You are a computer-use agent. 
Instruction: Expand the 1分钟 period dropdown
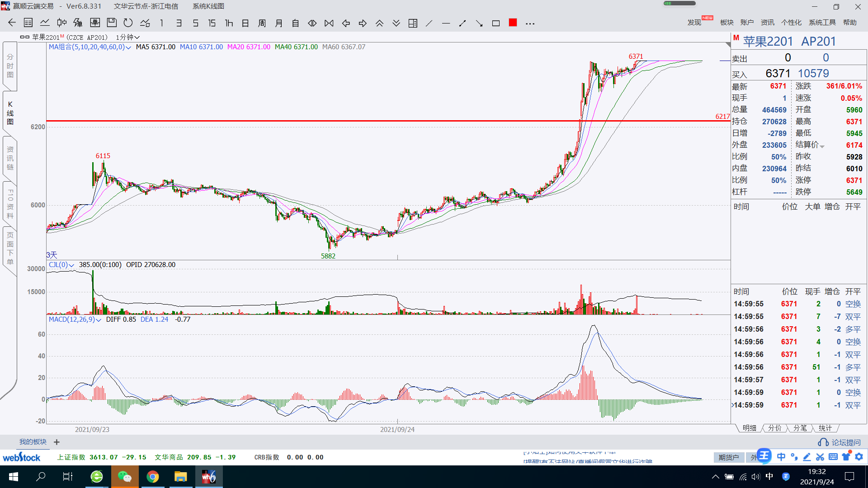(x=128, y=37)
